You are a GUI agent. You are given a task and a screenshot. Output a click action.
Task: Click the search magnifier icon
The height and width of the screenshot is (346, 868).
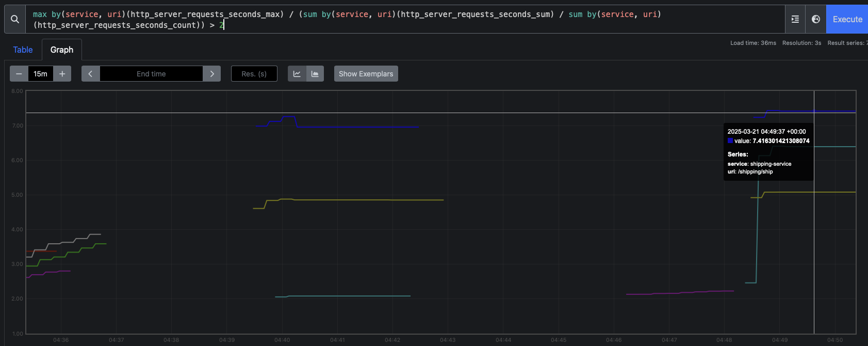click(15, 19)
